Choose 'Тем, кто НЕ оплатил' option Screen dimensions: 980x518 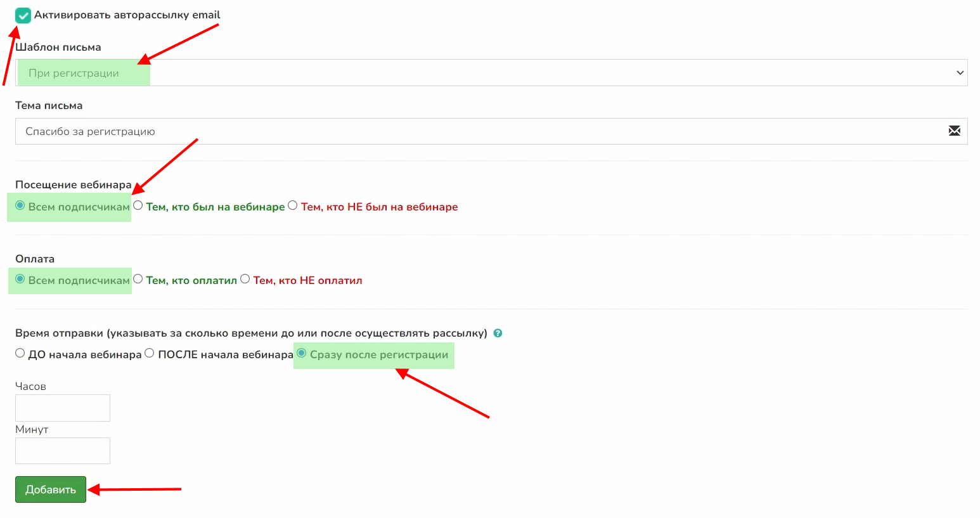tap(245, 279)
